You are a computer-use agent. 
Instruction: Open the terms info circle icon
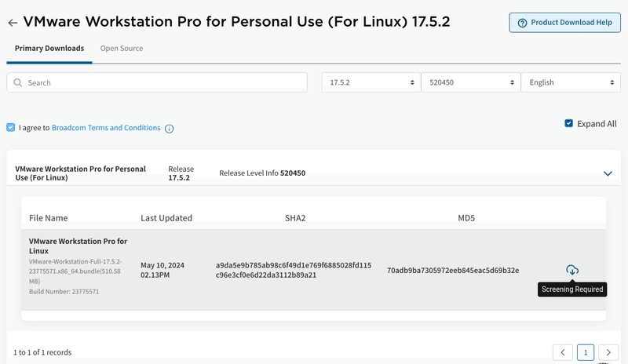pyautogui.click(x=169, y=129)
